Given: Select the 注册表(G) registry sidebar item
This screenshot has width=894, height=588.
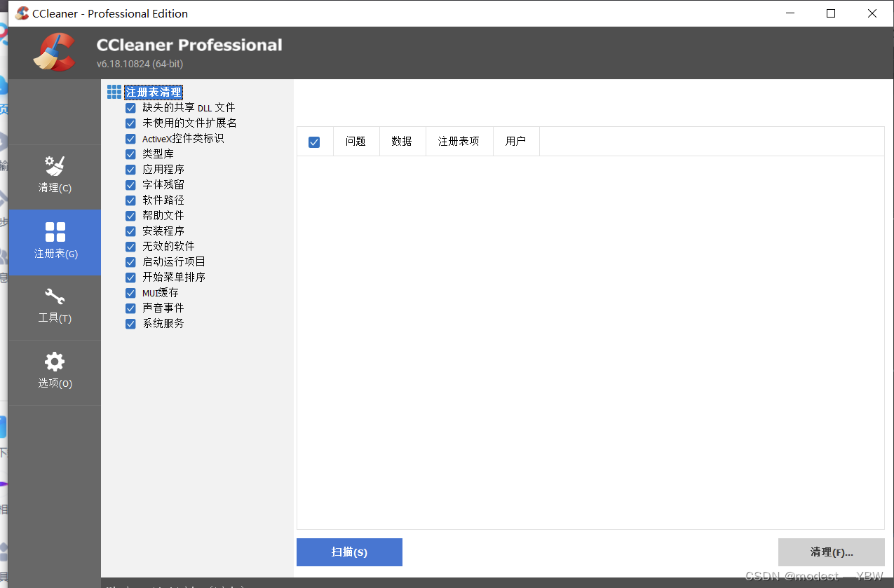Looking at the screenshot, I should (x=55, y=242).
